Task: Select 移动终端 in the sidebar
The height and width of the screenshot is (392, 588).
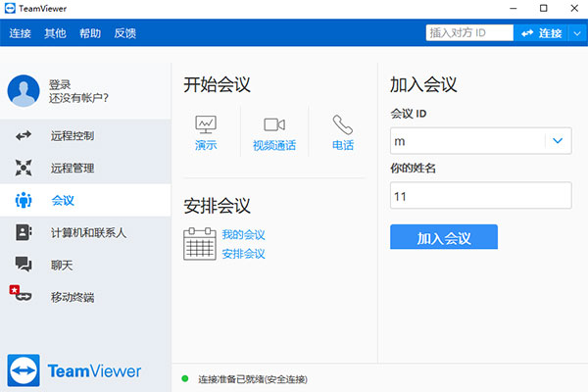Action: click(x=85, y=297)
